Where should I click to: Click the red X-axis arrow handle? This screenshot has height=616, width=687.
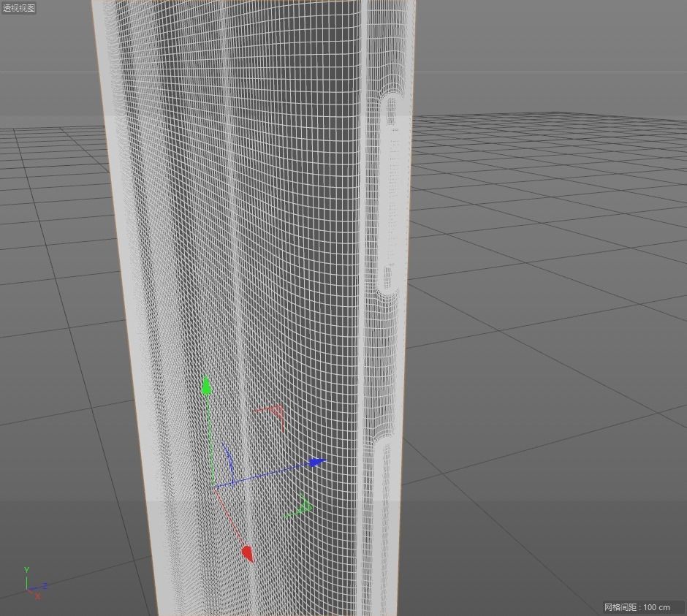coord(248,554)
